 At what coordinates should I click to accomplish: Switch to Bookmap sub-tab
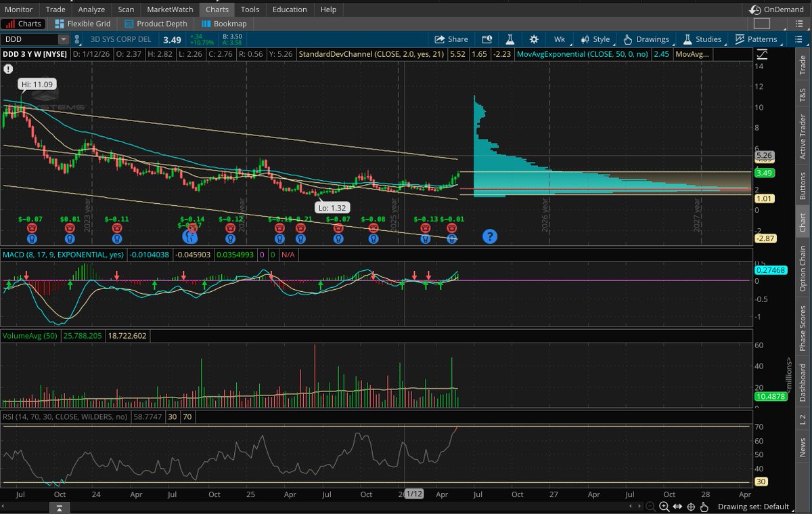224,24
